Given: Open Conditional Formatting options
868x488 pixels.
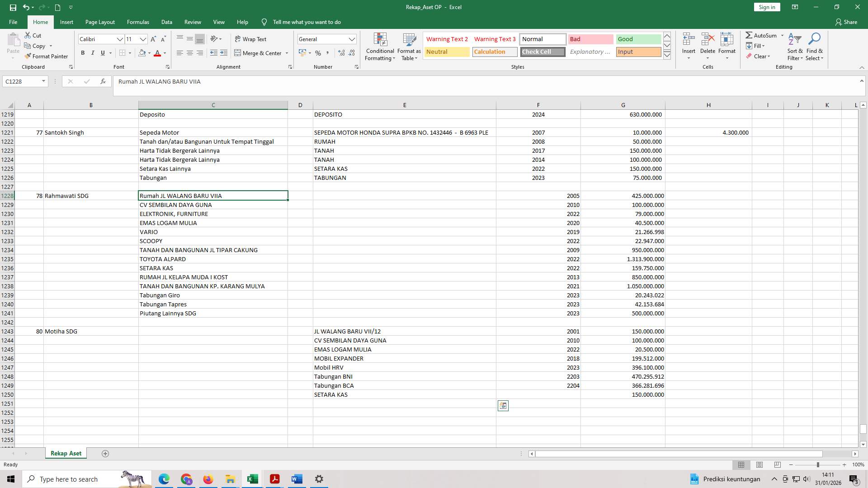Looking at the screenshot, I should (x=380, y=47).
